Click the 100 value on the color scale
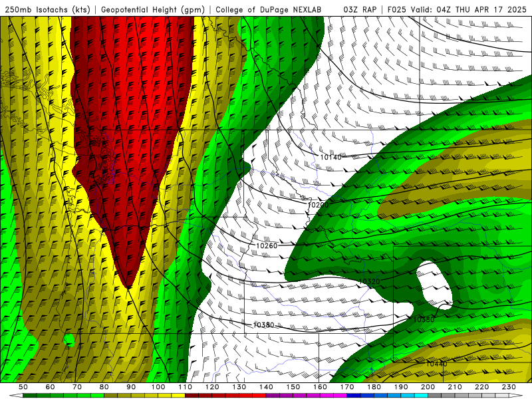Image resolution: width=532 pixels, height=399 pixels. [158, 387]
